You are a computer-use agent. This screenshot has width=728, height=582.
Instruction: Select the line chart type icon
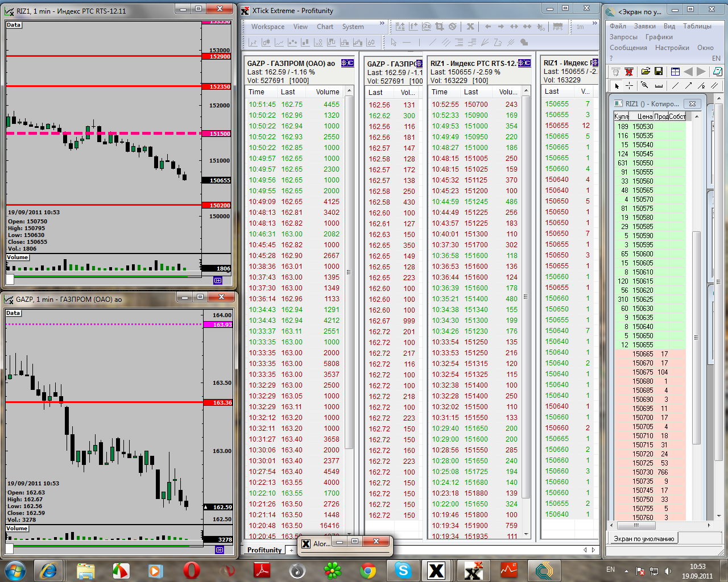(279, 43)
